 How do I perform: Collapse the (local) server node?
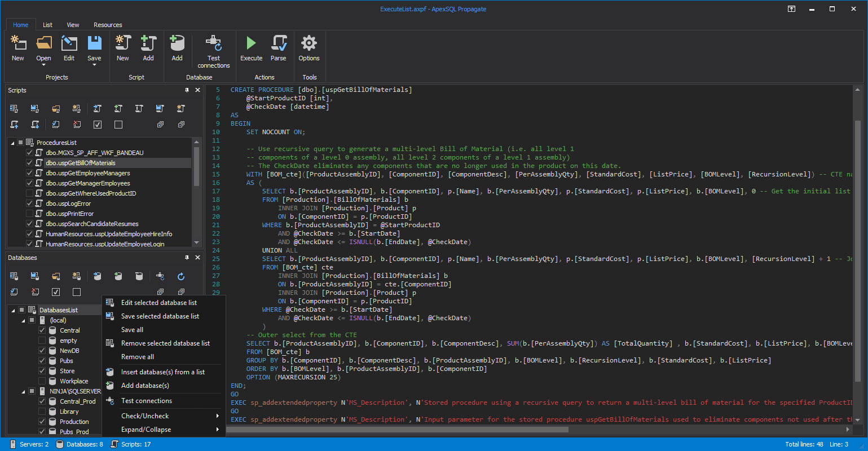click(x=23, y=321)
